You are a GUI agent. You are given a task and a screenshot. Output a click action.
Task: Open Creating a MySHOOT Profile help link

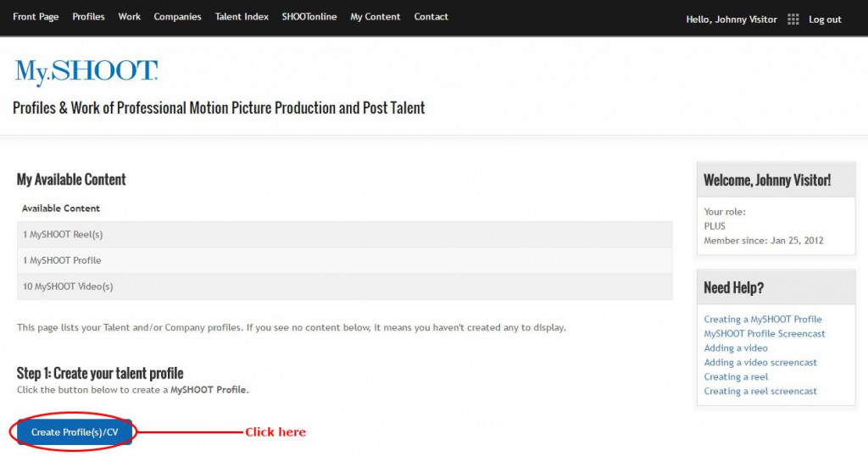pos(762,319)
